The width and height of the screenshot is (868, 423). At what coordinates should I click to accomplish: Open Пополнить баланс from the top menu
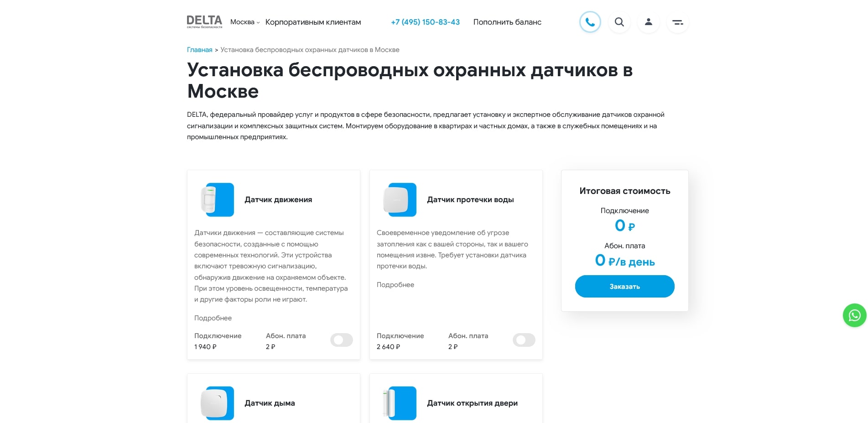coord(507,22)
